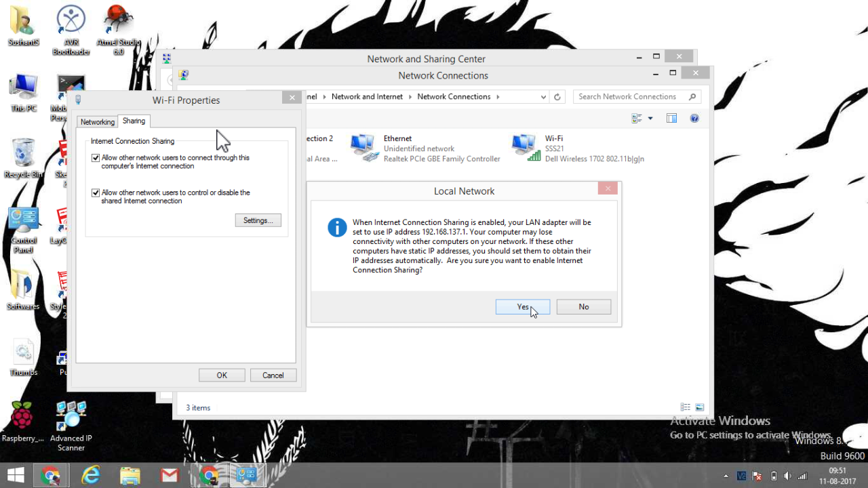The image size is (868, 488).
Task: Select the Advanced IP Scanner desktop icon
Action: pyautogui.click(x=71, y=426)
